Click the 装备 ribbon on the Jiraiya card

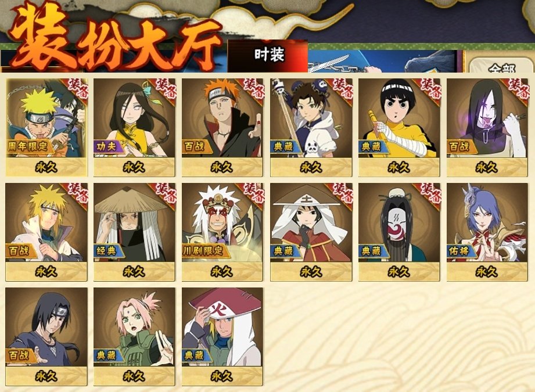253,194
